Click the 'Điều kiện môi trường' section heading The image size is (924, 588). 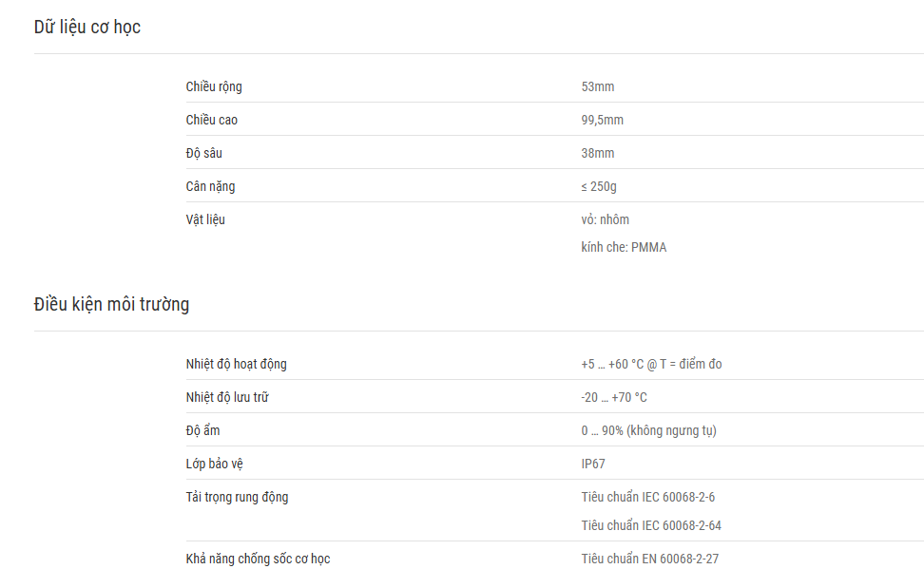[x=111, y=304]
